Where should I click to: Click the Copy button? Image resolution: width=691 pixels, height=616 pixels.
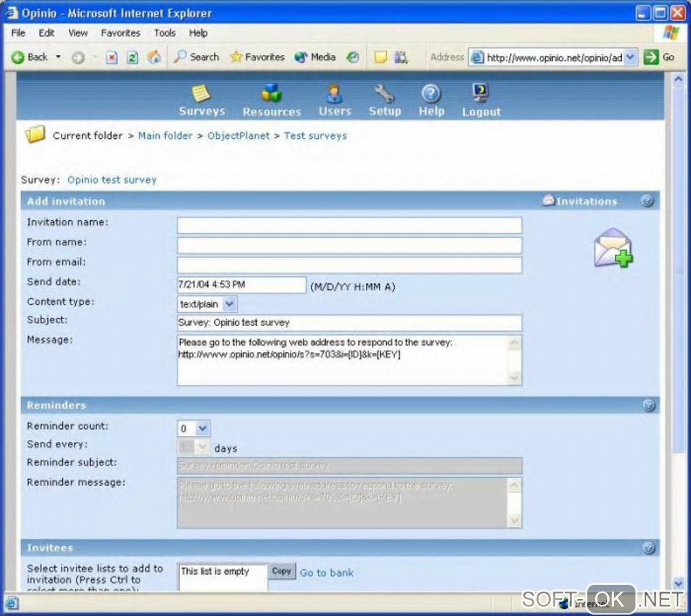tap(282, 571)
